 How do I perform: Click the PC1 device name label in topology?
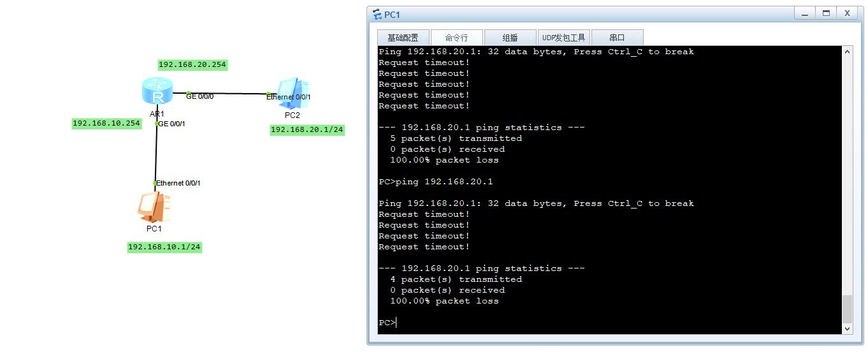[154, 228]
